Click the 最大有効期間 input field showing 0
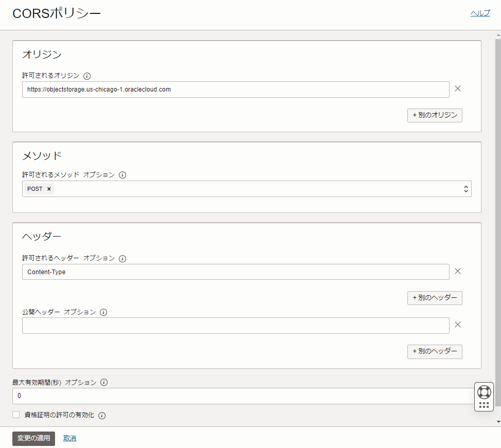 click(243, 396)
